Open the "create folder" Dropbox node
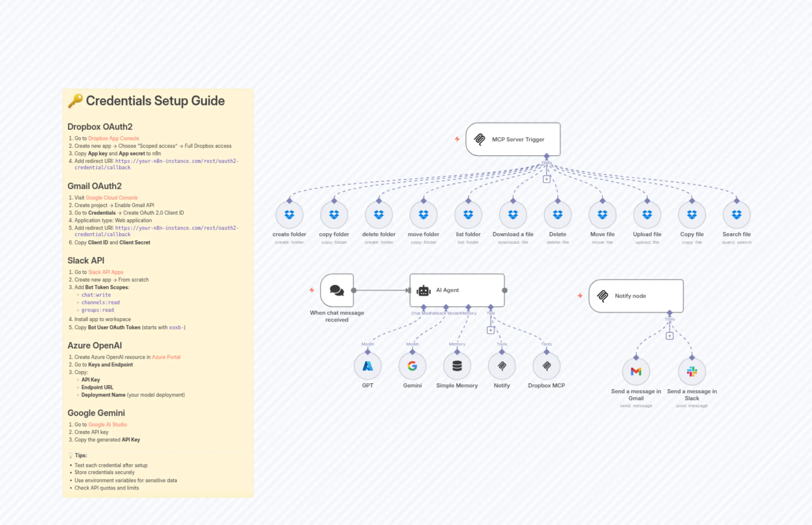Image resolution: width=812 pixels, height=525 pixels. [x=289, y=215]
